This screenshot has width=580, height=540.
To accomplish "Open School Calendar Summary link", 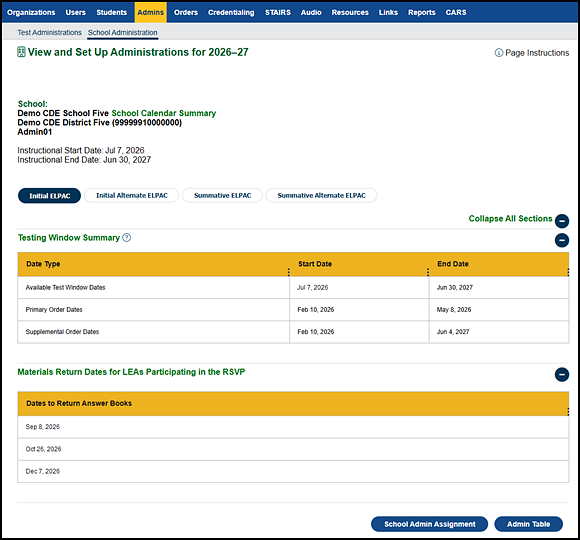I will tap(164, 113).
